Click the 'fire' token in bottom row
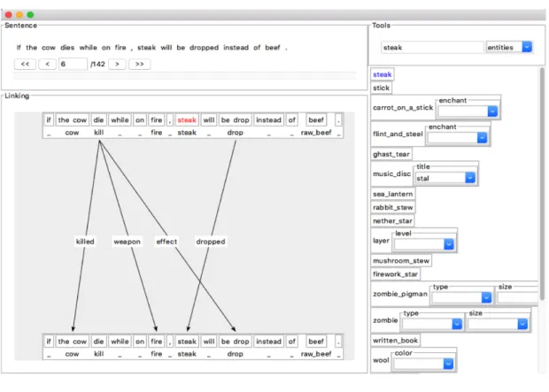The height and width of the screenshot is (392, 549). pyautogui.click(x=156, y=342)
